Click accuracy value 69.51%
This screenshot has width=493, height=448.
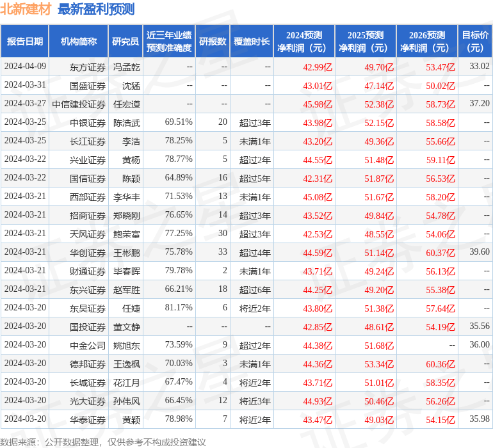(179, 122)
